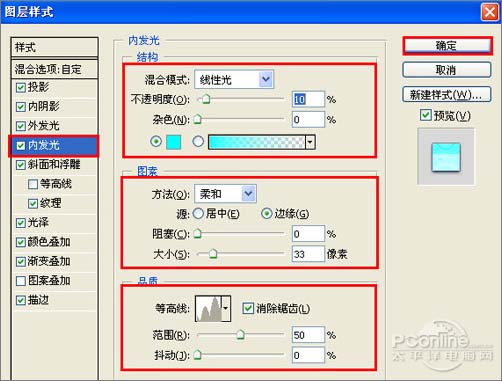This screenshot has height=381, width=502.
Task: Uncheck the 投影 style checkbox
Action: click(21, 88)
